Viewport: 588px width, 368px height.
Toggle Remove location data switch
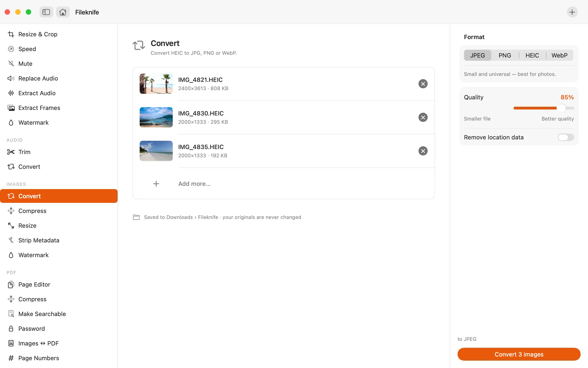point(566,137)
